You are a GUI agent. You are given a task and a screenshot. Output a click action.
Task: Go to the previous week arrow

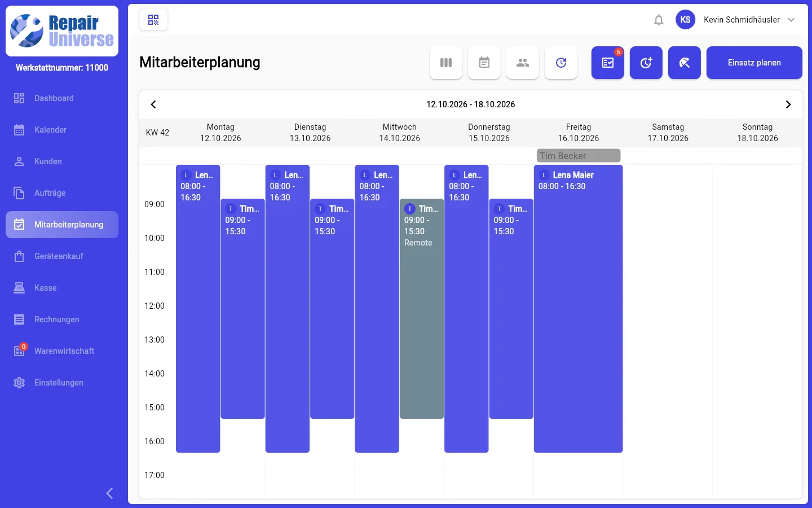tap(153, 104)
